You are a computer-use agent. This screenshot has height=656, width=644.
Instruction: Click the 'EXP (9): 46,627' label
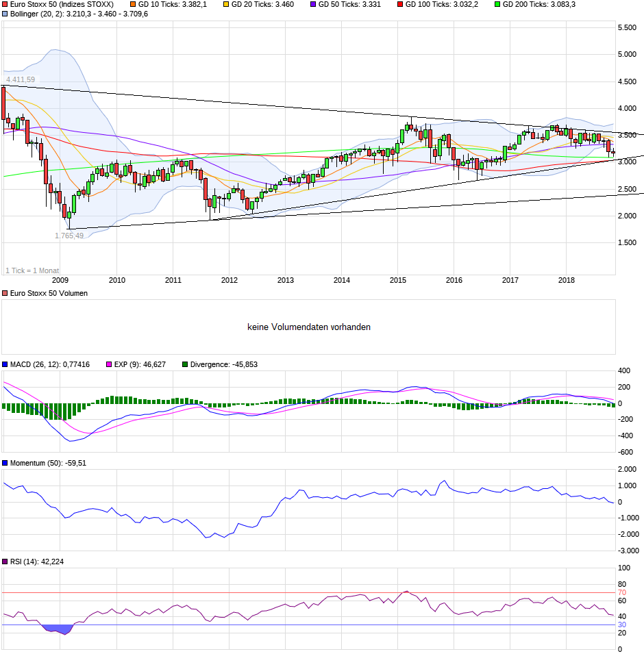(140, 365)
